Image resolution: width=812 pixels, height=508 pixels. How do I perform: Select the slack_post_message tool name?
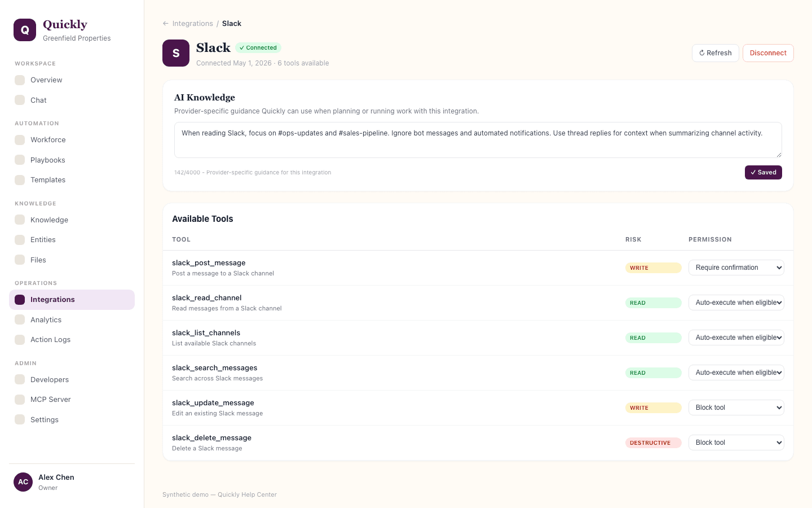coord(209,263)
